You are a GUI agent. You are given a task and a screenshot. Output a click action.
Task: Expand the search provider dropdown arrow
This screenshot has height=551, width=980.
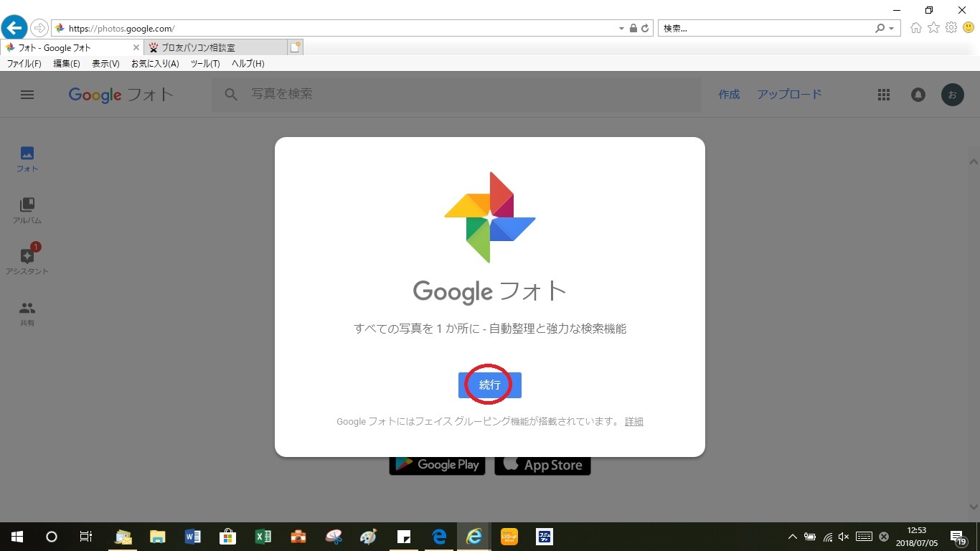pyautogui.click(x=892, y=29)
